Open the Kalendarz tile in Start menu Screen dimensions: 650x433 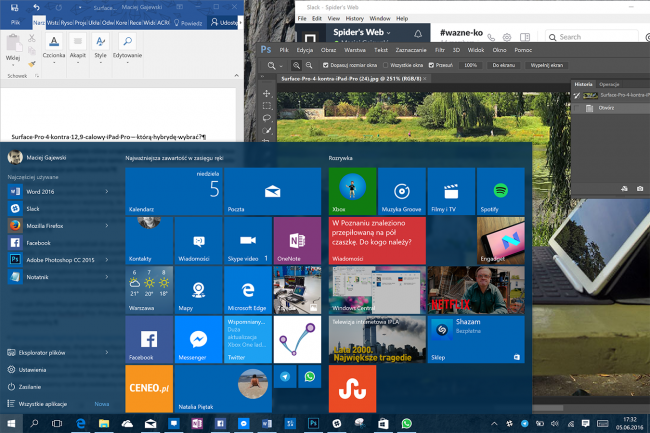[x=174, y=191]
